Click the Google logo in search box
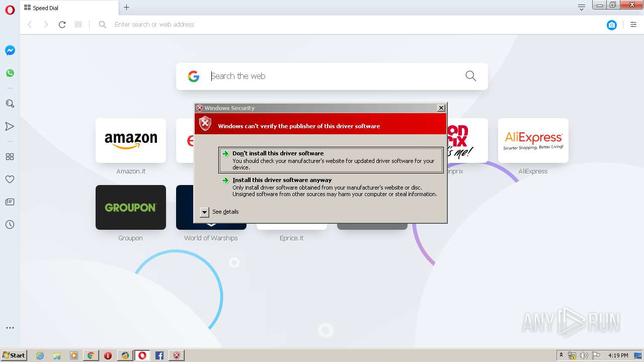The image size is (644, 362). click(194, 76)
